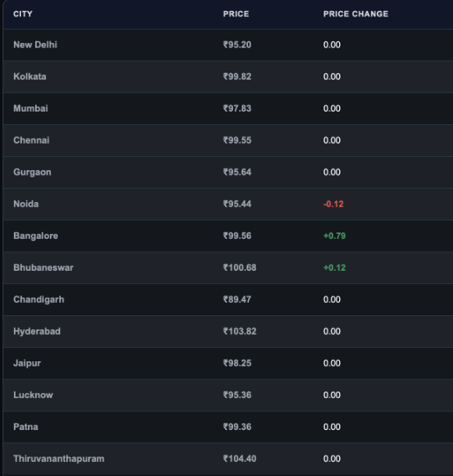Viewport: 453px width, 476px height.
Task: Click Bangalore's +0.79 price change
Action: tap(334, 236)
